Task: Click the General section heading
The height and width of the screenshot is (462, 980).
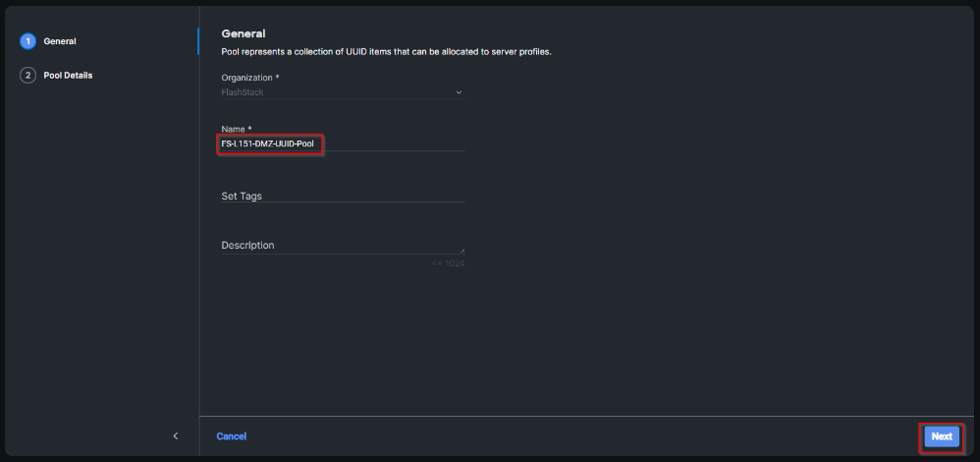Action: [244, 33]
